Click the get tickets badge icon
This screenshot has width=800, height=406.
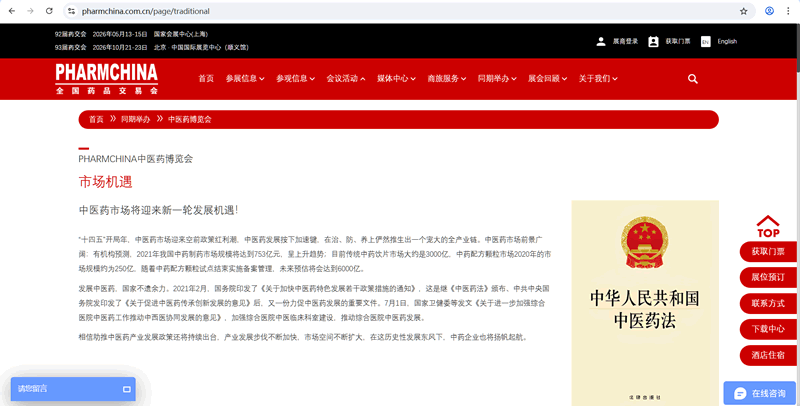(x=653, y=41)
